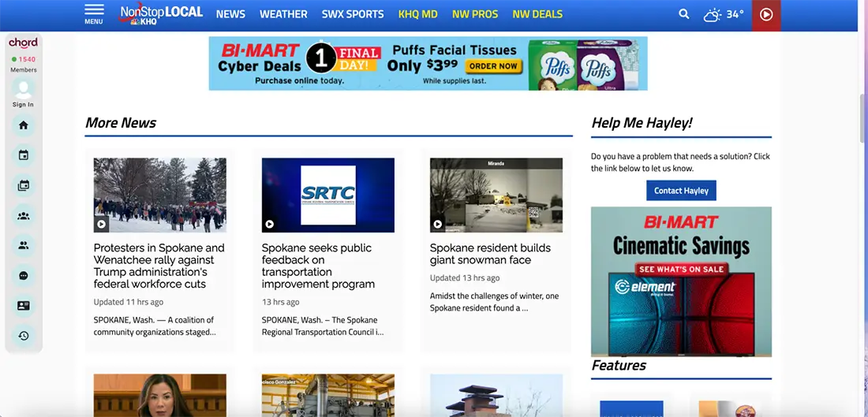Open the hamburger MENU icon
868x417 pixels.
(94, 14)
